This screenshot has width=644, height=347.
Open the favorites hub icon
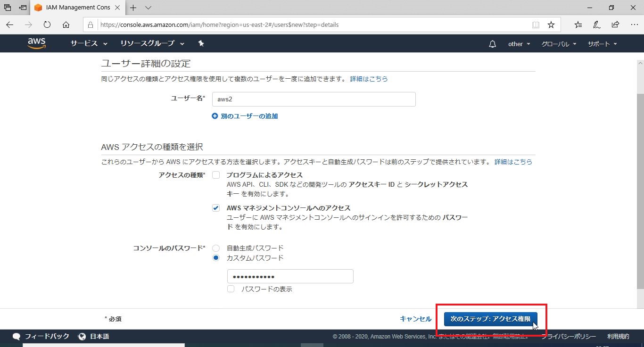coord(578,25)
